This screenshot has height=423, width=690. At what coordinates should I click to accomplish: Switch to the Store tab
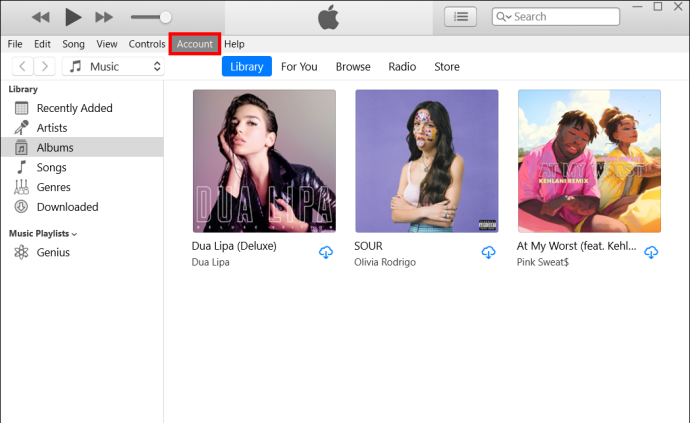point(447,66)
